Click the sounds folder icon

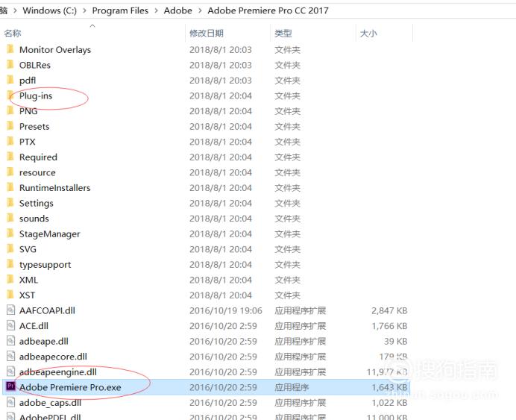(x=10, y=219)
